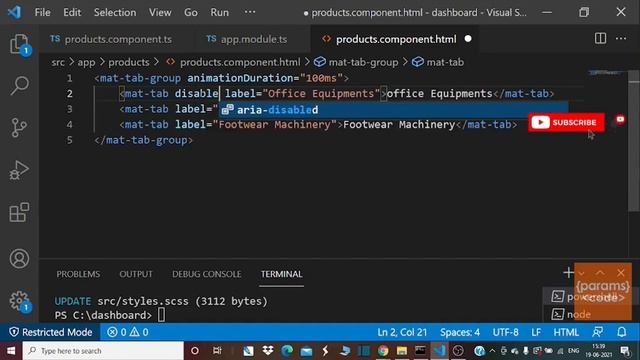The image size is (640, 360).
Task: Click the unsaved dot on products.component.html tab
Action: tap(468, 39)
